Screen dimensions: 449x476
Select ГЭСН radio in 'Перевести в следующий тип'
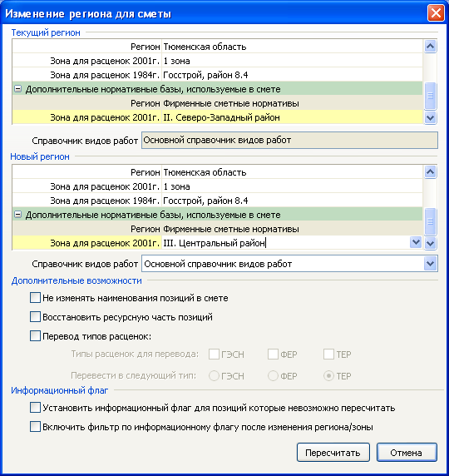(214, 376)
